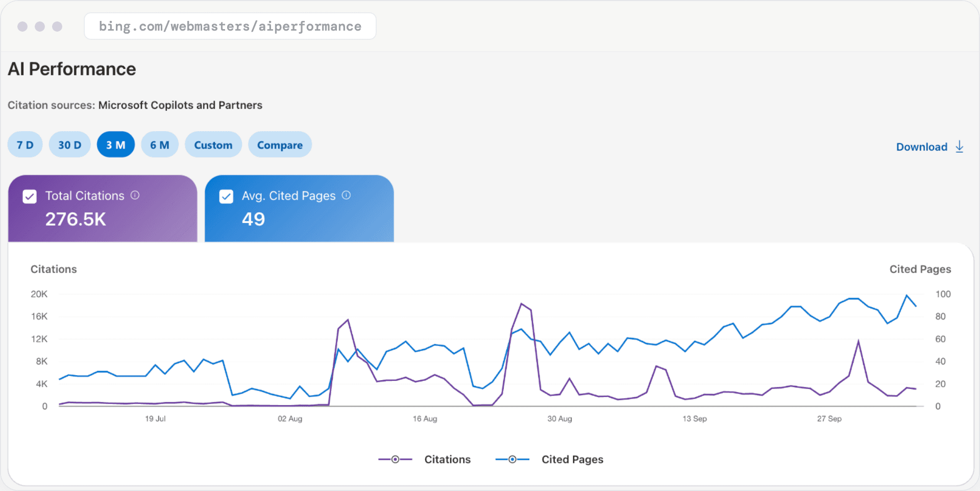Click the 276.5K total citations value
Screen dimensions: 980x491
(76, 219)
